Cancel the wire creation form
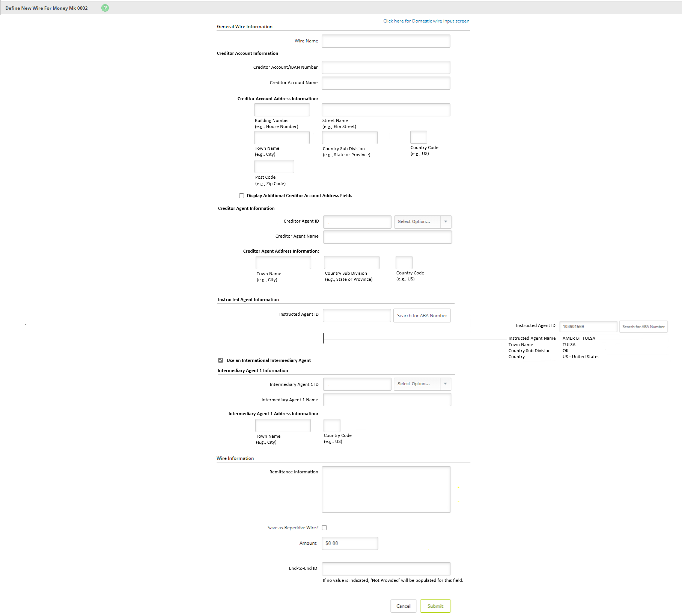The image size is (682, 616). [x=403, y=606]
